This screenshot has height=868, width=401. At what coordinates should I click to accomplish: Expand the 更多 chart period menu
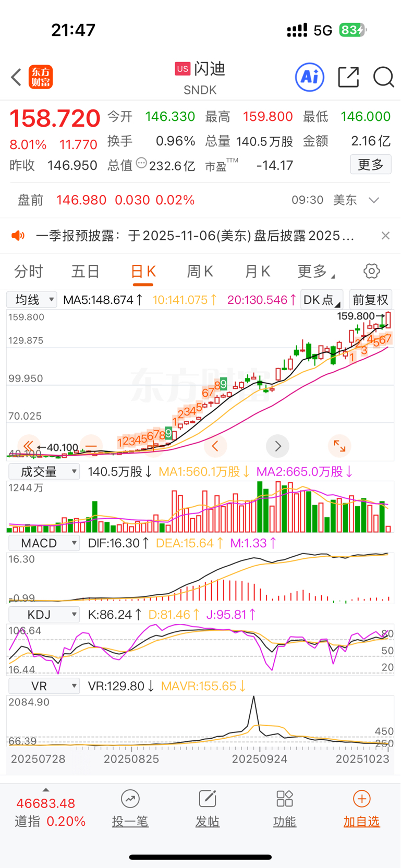click(x=316, y=271)
